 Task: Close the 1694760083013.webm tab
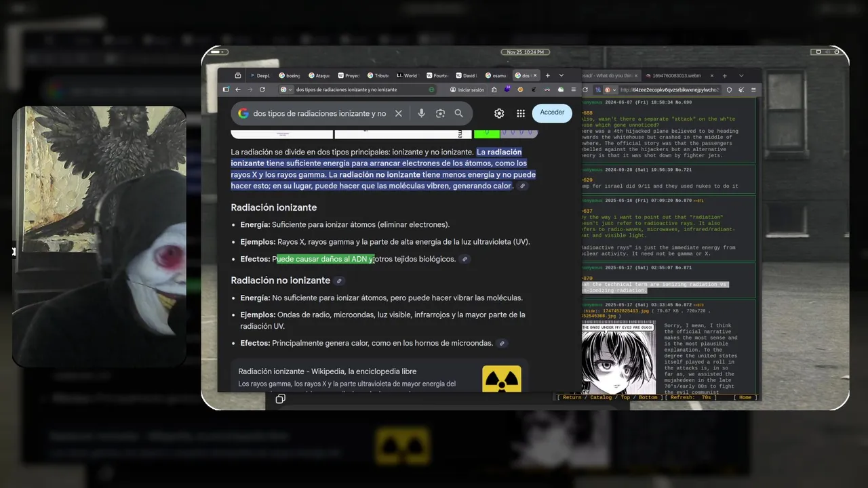[712, 75]
